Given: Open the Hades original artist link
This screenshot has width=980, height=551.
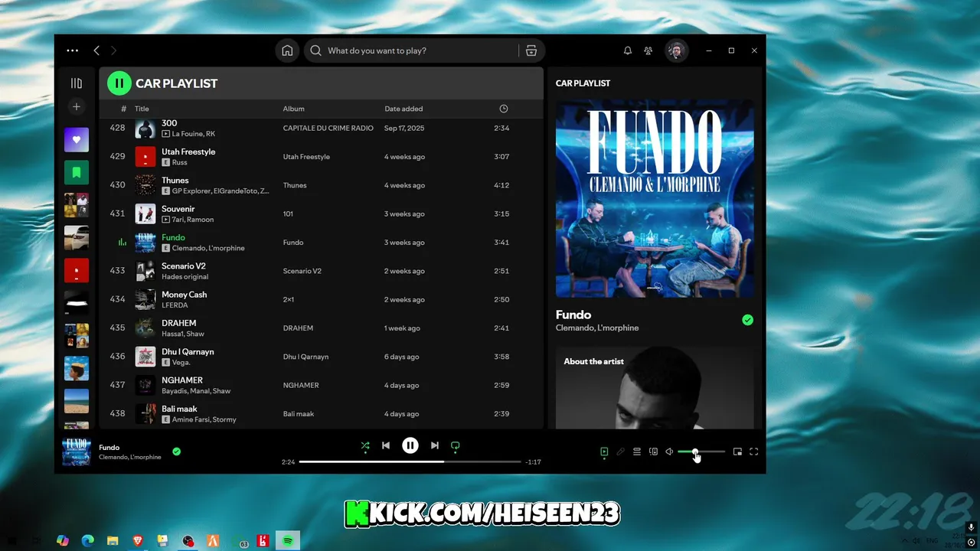Looking at the screenshot, I should coord(185,276).
